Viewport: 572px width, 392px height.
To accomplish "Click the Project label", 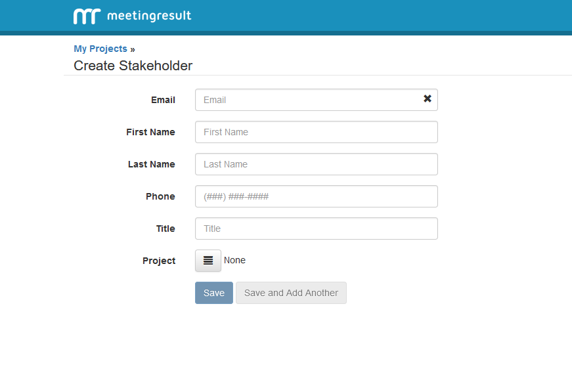I will 159,261.
